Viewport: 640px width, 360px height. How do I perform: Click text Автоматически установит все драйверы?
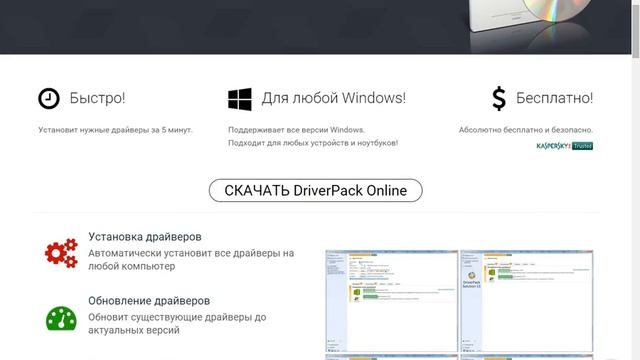tap(191, 260)
